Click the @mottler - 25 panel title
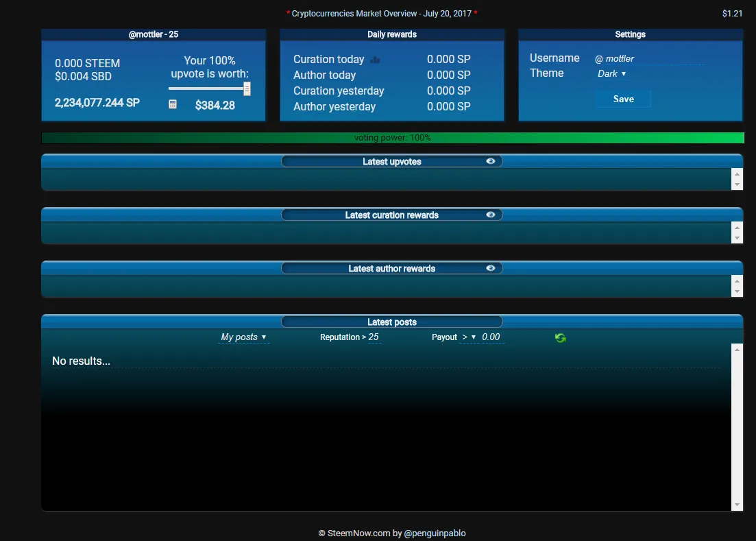 pos(154,34)
